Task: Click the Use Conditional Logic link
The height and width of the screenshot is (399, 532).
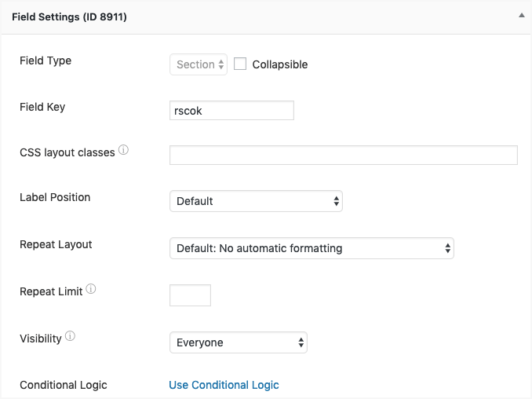Action: pos(224,385)
